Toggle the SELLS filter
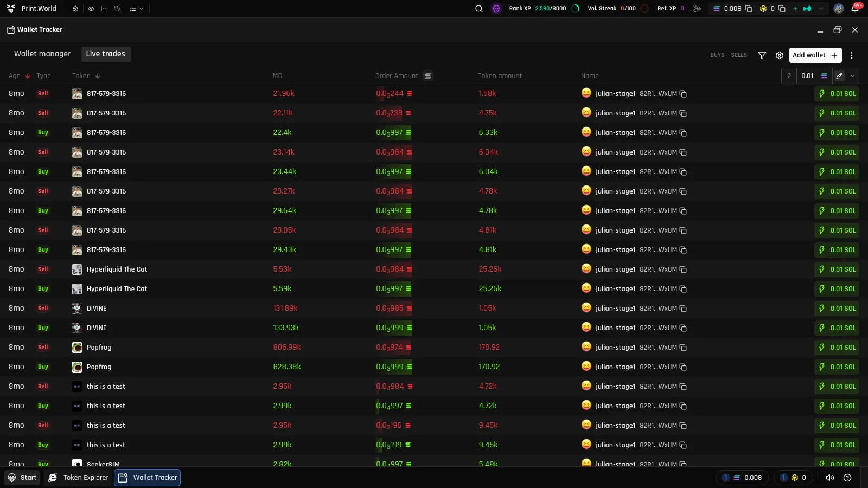 coord(739,55)
